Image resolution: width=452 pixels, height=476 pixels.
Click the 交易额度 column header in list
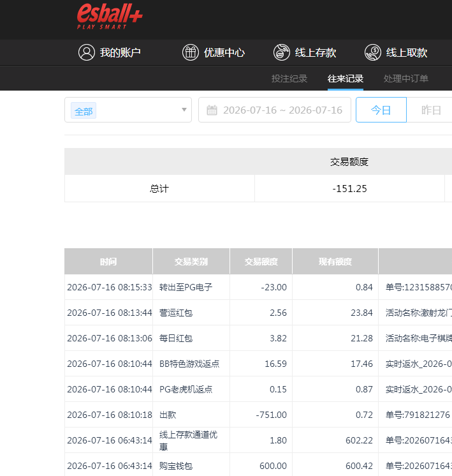coord(261,262)
